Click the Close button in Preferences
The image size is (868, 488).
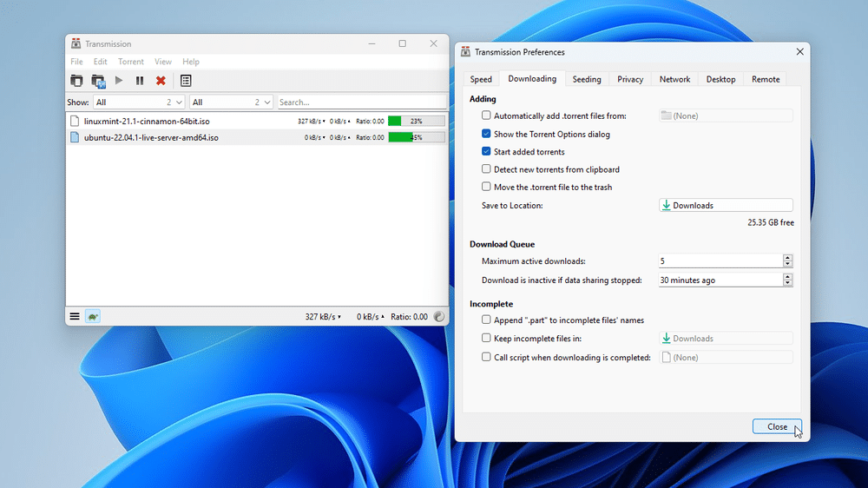click(777, 426)
